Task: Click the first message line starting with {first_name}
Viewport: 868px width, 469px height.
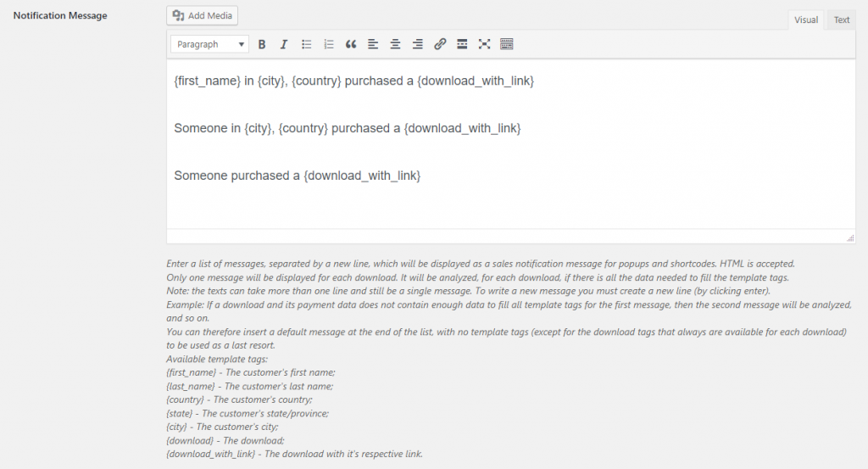Action: [353, 81]
